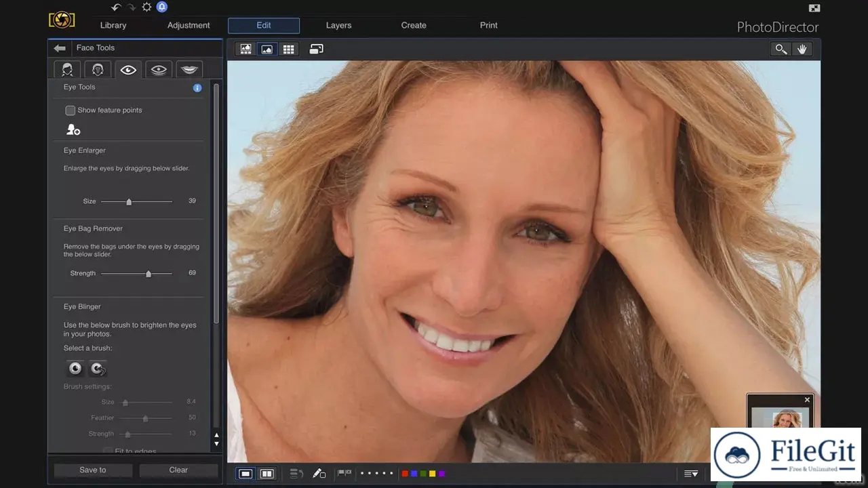The height and width of the screenshot is (488, 868).
Task: Apply the green color label
Action: pyautogui.click(x=423, y=474)
